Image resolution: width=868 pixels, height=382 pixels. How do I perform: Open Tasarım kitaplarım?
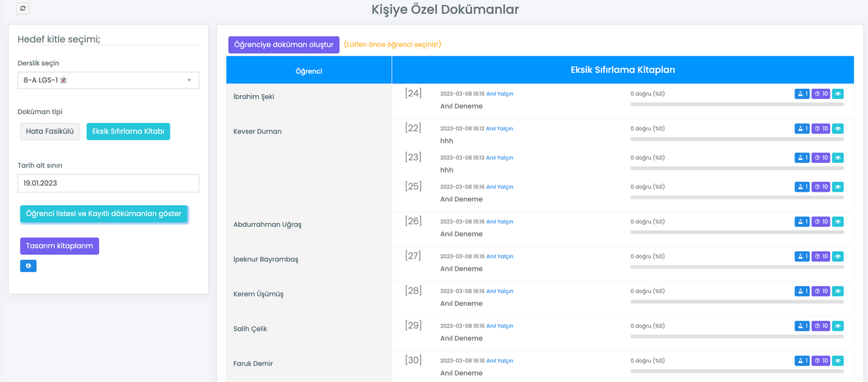(59, 246)
